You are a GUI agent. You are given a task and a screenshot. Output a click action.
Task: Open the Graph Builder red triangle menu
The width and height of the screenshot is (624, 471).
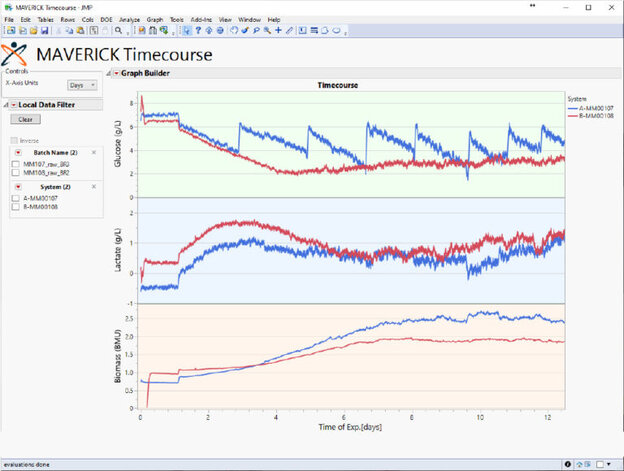tap(117, 73)
